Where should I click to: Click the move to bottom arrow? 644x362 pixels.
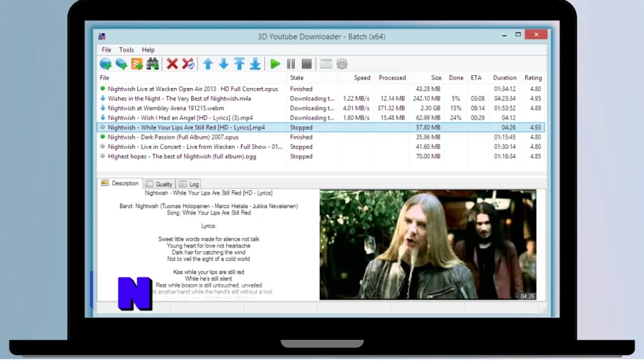255,64
